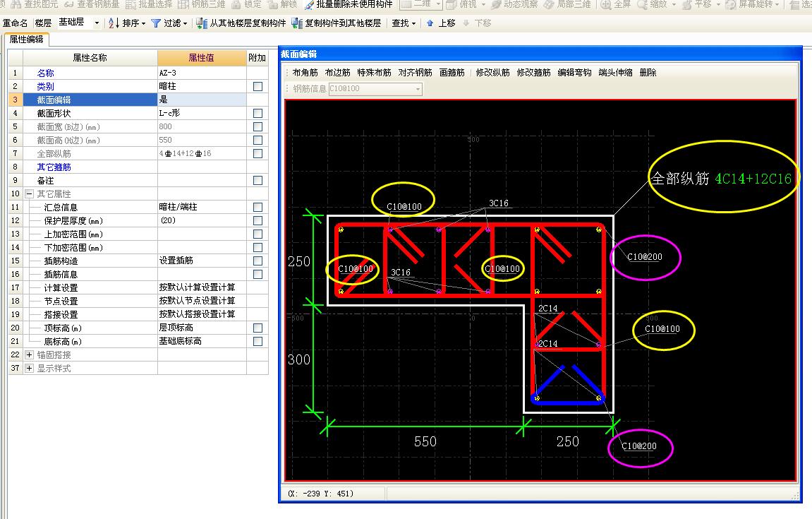Activate Batch Select (批量选择) tool
This screenshot has width=812, height=519.
(x=149, y=4)
